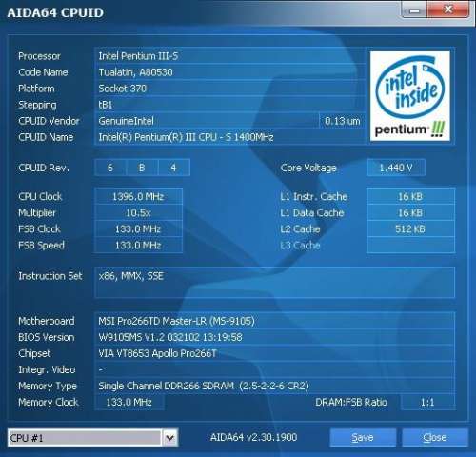Click the L1 Data Cache label
The width and height of the screenshot is (476, 457).
tap(312, 212)
